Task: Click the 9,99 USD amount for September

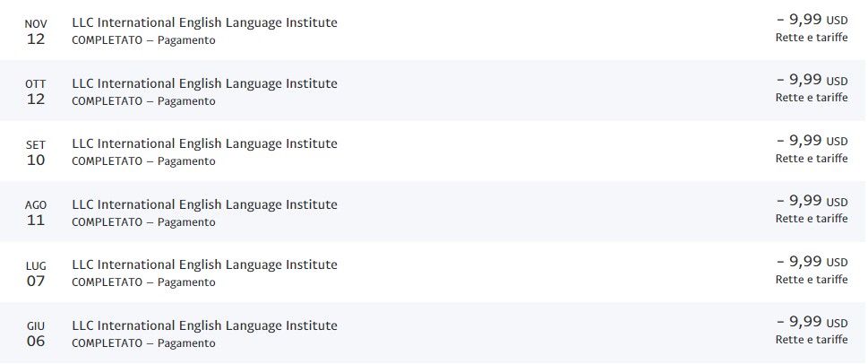Action: pyautogui.click(x=812, y=140)
